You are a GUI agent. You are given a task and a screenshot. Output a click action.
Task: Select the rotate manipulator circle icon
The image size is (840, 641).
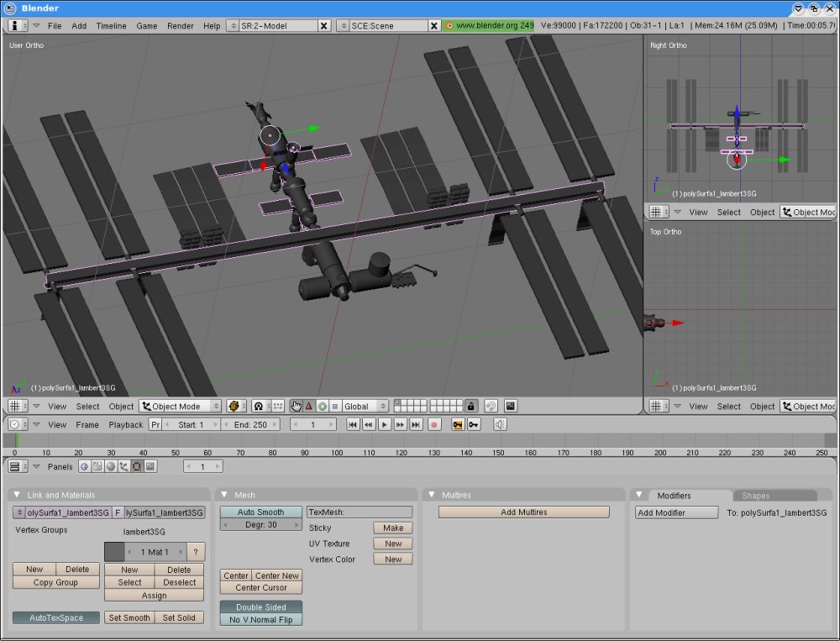pos(323,407)
